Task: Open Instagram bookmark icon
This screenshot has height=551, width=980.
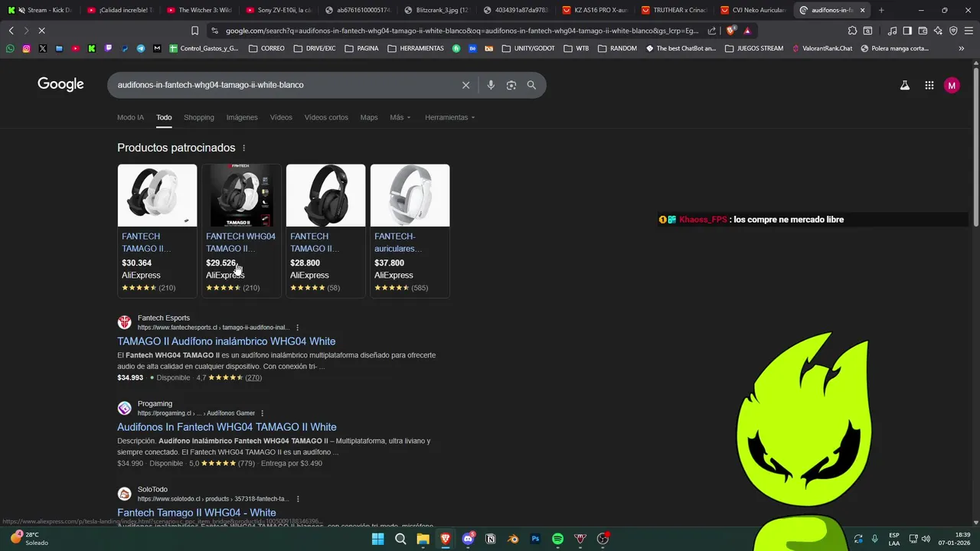Action: pyautogui.click(x=26, y=48)
